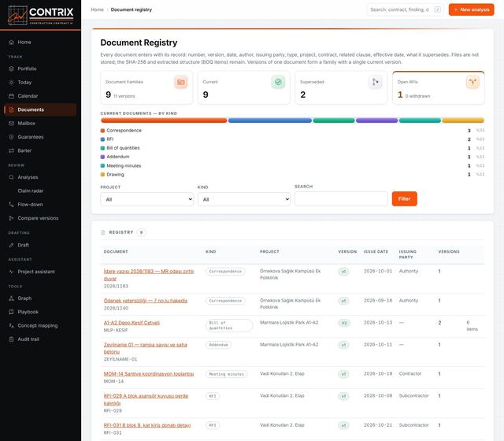Open Calendar icon in sidebar
Viewport: 504px width, 441px height.
pyautogui.click(x=11, y=96)
